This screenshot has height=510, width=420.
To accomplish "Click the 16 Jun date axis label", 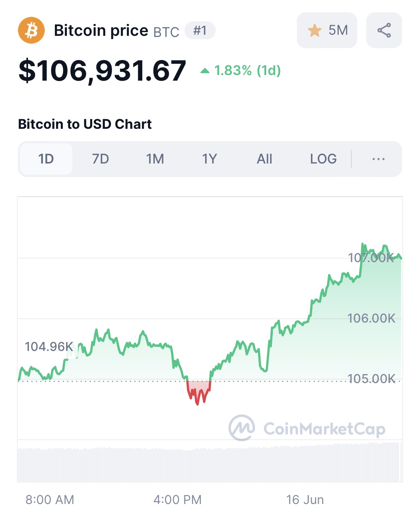I will (x=305, y=500).
